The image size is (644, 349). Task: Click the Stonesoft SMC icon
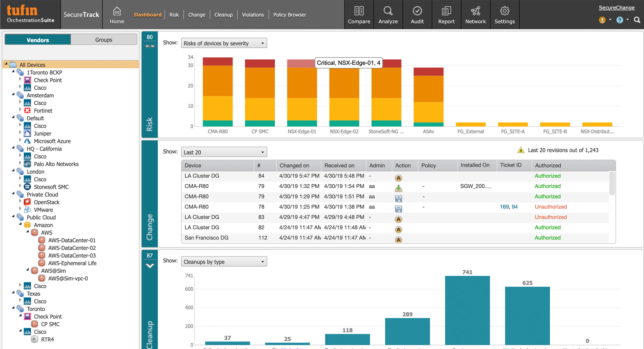(27, 187)
